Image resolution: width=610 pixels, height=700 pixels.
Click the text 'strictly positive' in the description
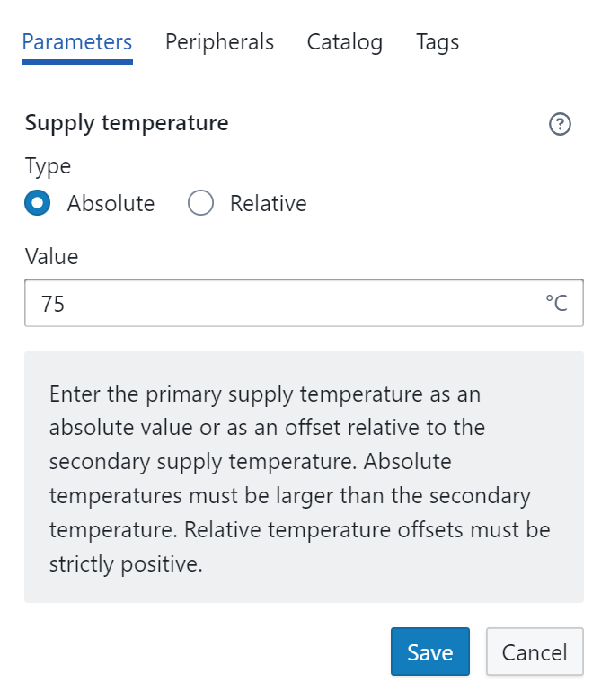pyautogui.click(x=125, y=564)
